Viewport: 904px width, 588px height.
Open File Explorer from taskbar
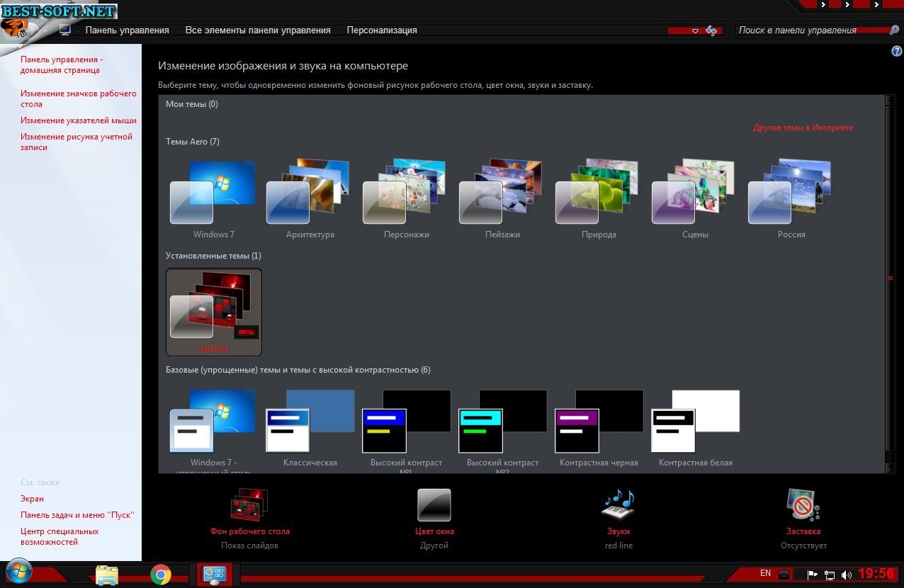pyautogui.click(x=107, y=575)
